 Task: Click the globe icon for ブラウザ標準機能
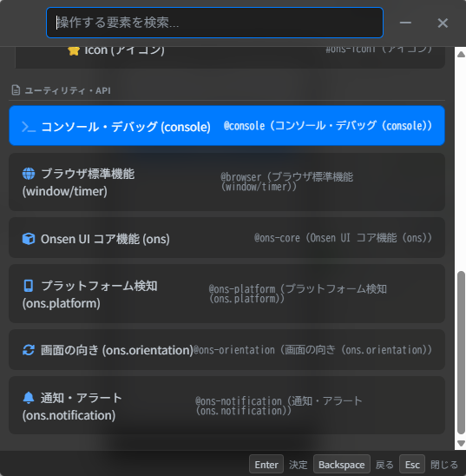click(x=29, y=174)
